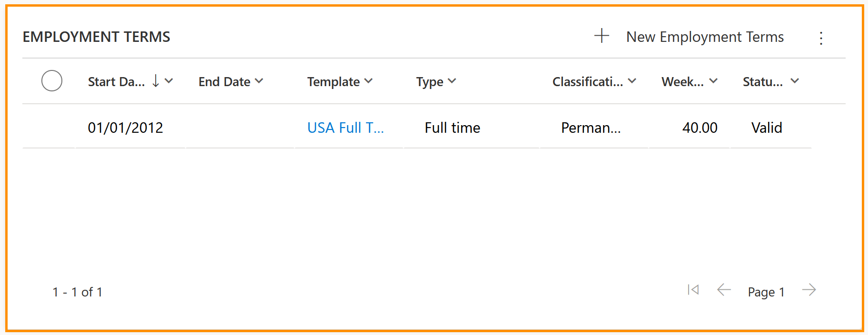Expand the Weekly hours column chevron
This screenshot has height=335, width=868.
click(x=713, y=81)
